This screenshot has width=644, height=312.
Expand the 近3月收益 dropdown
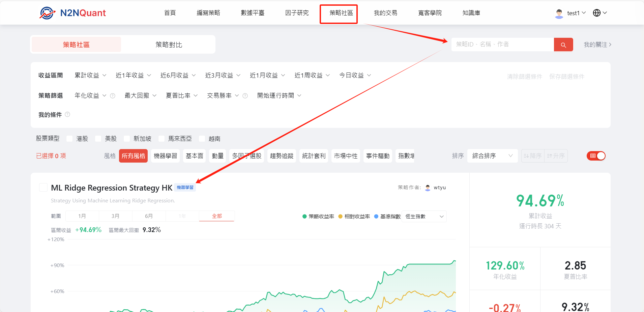click(223, 75)
